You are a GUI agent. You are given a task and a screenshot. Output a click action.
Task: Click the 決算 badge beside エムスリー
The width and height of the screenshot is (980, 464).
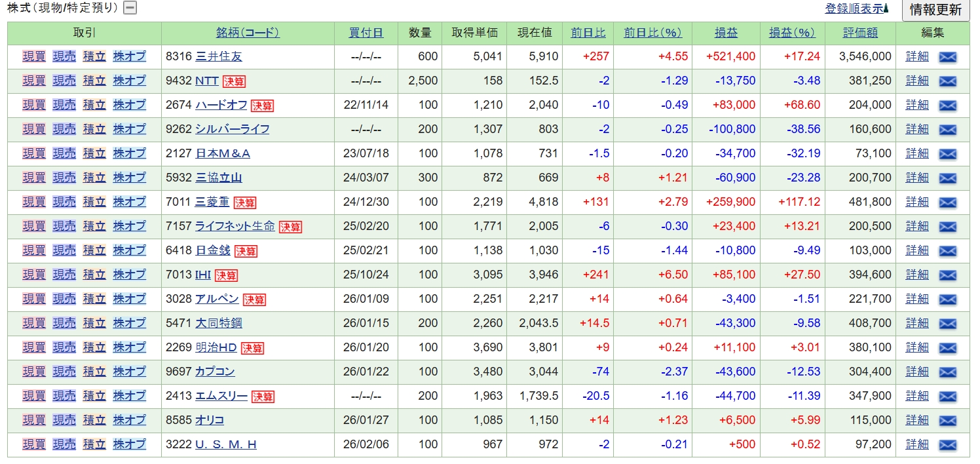click(x=263, y=396)
